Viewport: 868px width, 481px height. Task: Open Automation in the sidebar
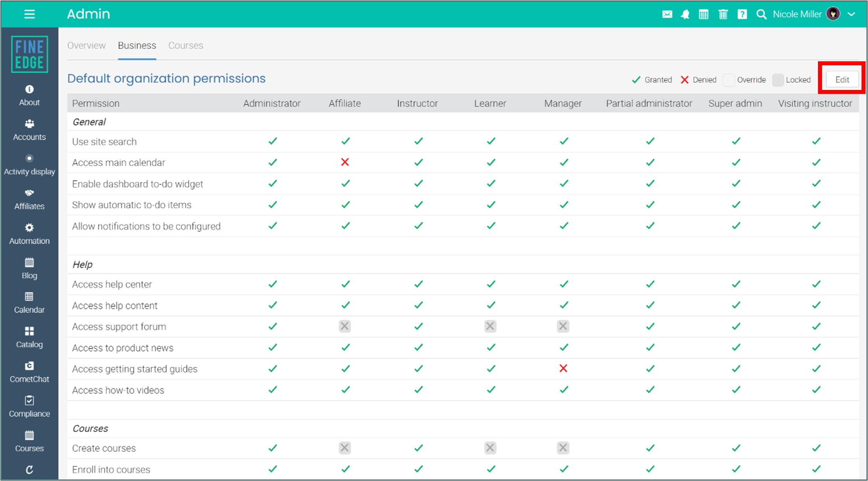click(x=29, y=234)
